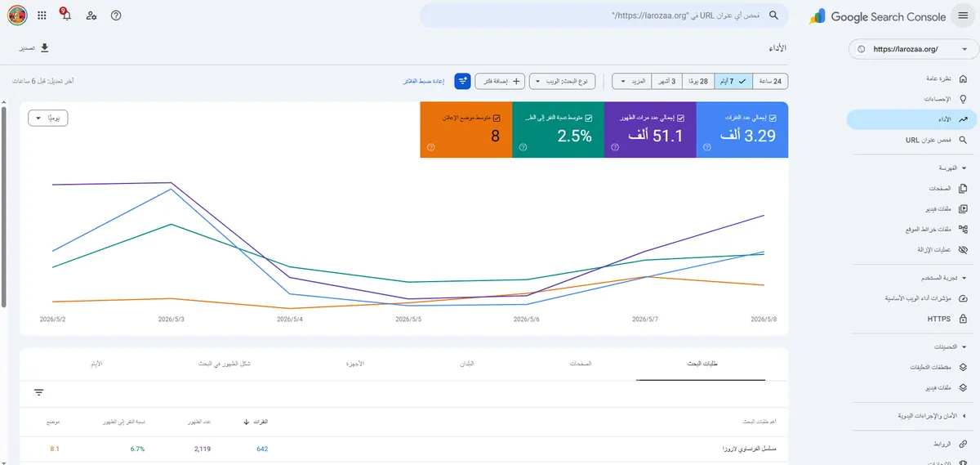Image resolution: width=980 pixels, height=465 pixels.
Task: Expand the الأمان والإجراءات اليدوية section
Action: click(x=964, y=415)
